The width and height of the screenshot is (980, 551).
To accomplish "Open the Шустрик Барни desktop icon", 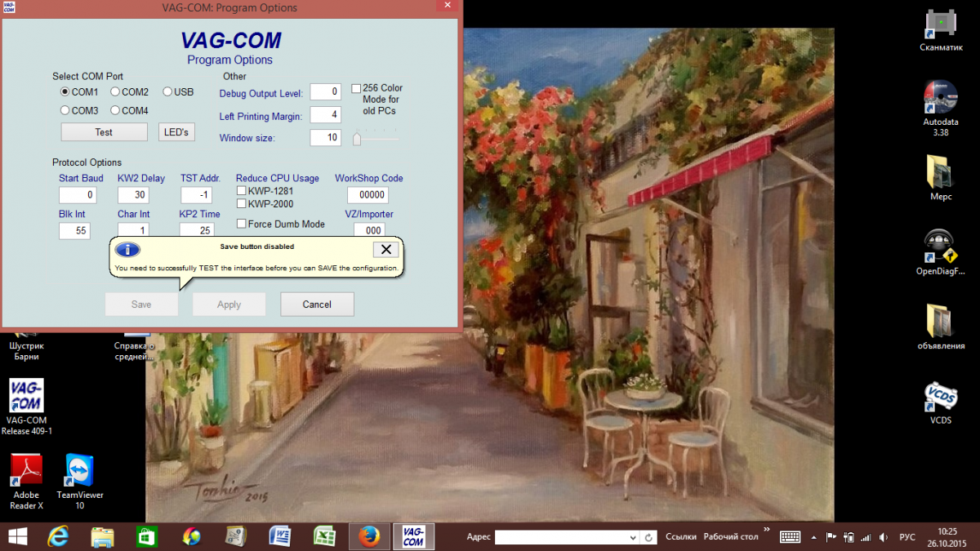I will tap(26, 348).
